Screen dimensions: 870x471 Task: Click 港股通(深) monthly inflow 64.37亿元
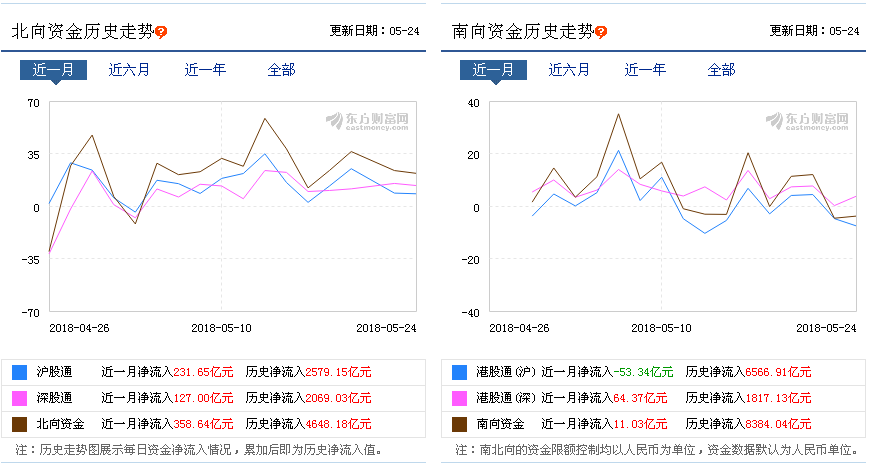coord(640,398)
